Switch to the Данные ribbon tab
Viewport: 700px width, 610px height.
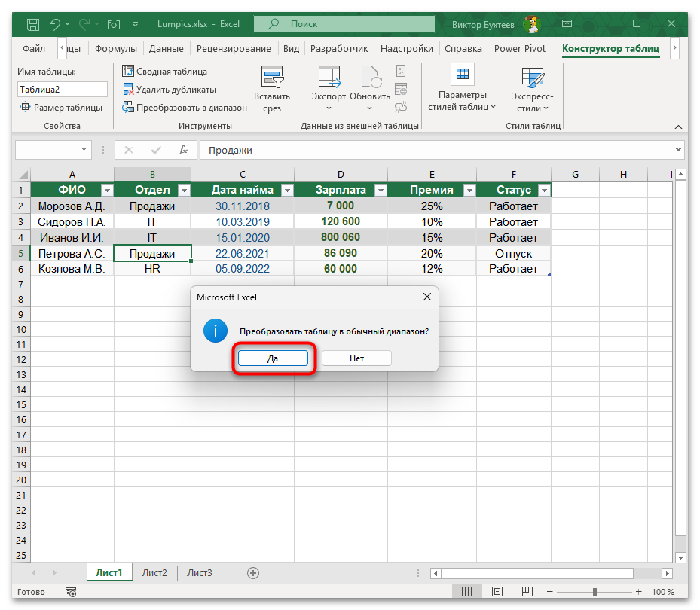click(x=165, y=48)
